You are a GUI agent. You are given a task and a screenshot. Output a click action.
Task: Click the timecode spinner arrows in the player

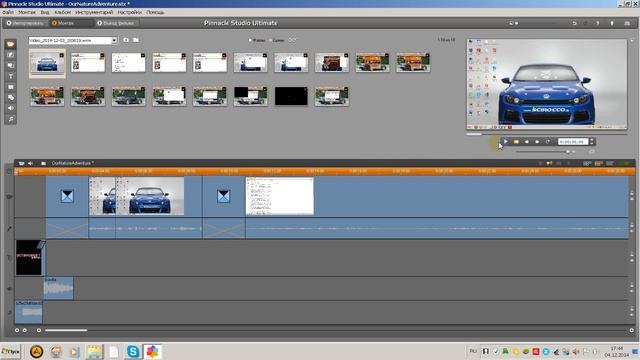[x=591, y=142]
